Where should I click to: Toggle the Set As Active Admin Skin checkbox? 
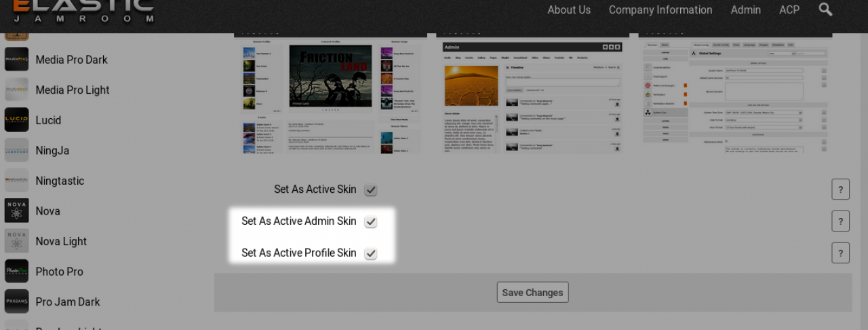370,221
